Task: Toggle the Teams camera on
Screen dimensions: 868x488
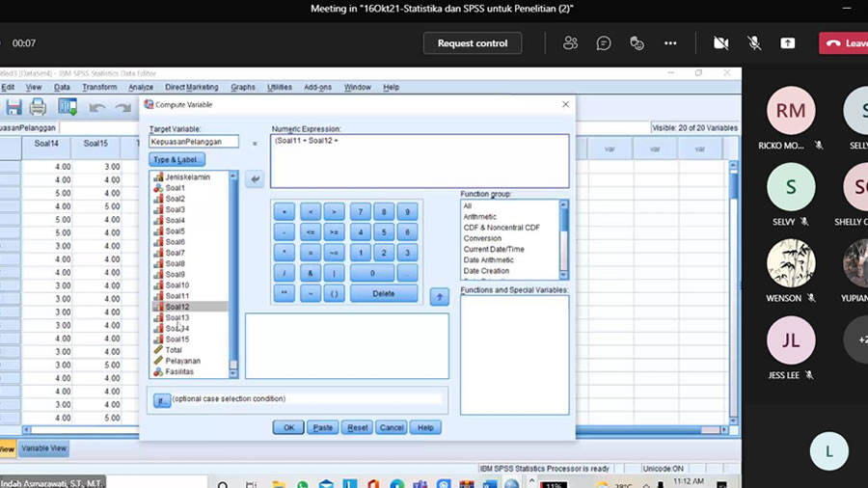Action: tap(720, 43)
